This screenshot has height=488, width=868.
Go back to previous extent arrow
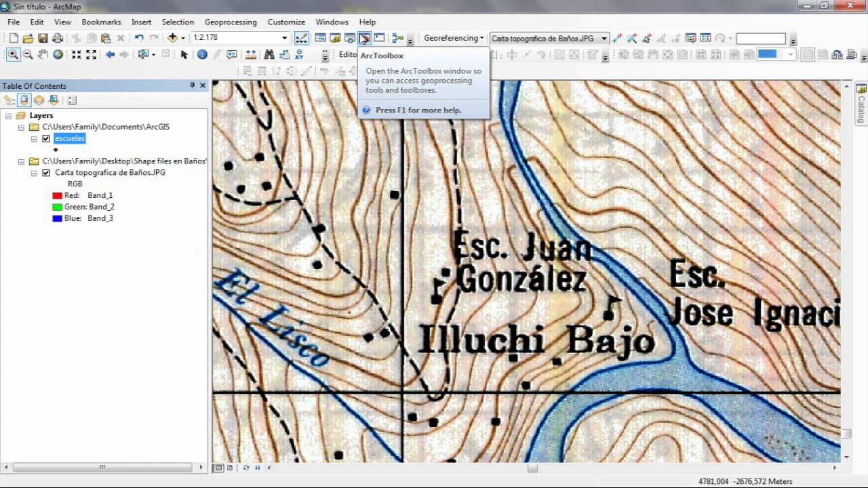(x=110, y=54)
